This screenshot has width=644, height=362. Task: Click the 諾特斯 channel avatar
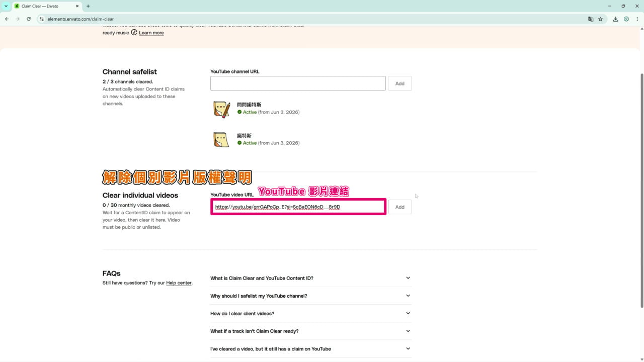coord(222,139)
